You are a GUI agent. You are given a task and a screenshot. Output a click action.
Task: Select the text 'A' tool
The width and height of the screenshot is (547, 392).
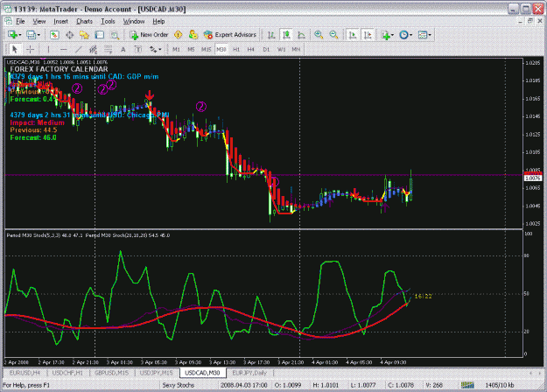123,50
